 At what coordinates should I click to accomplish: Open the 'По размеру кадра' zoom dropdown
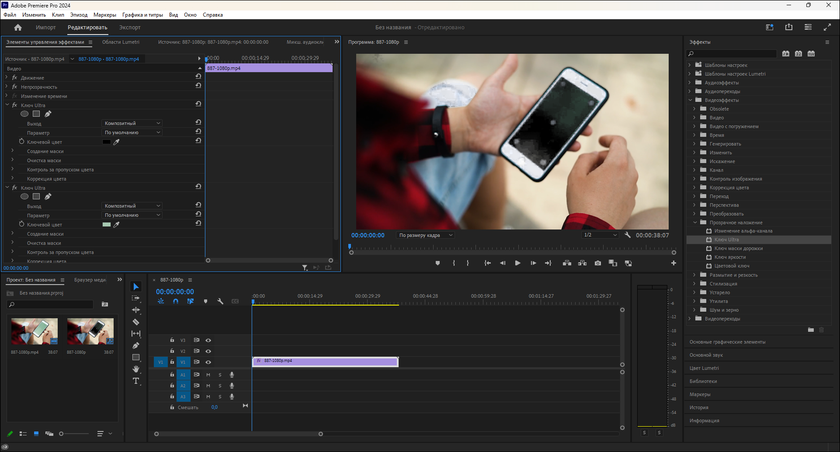click(x=425, y=235)
